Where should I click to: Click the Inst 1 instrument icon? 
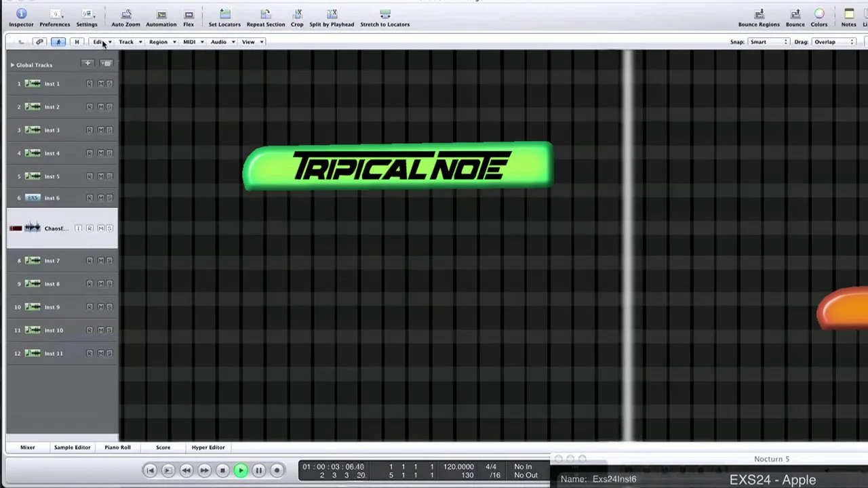tap(33, 83)
